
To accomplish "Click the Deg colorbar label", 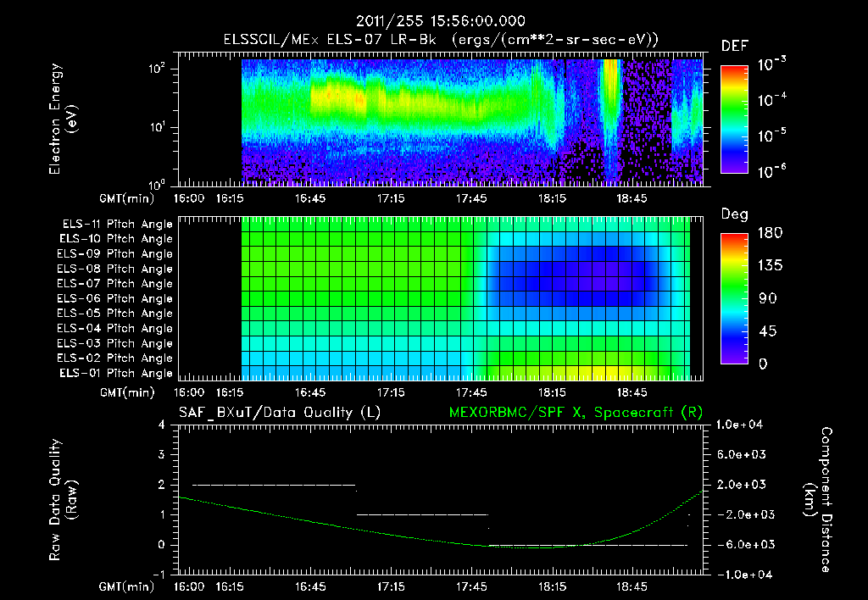I will point(735,214).
